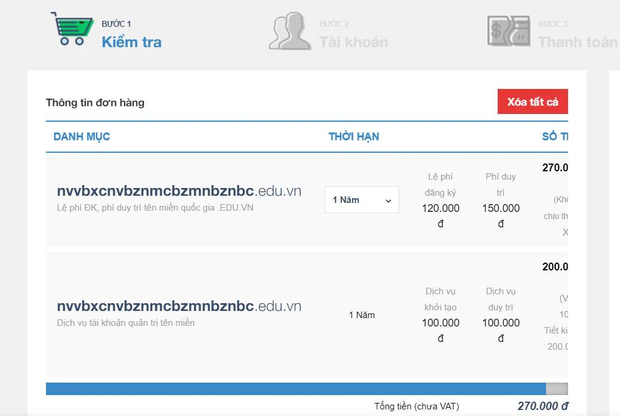Switch to the Tài khoản step
Screen dimensions: 620x416
click(x=353, y=42)
